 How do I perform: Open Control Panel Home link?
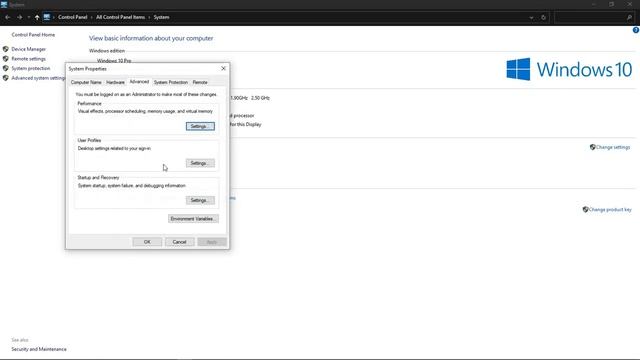coord(33,35)
